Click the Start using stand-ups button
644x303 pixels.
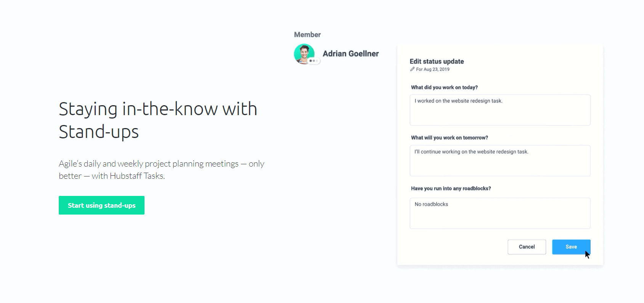point(101,205)
